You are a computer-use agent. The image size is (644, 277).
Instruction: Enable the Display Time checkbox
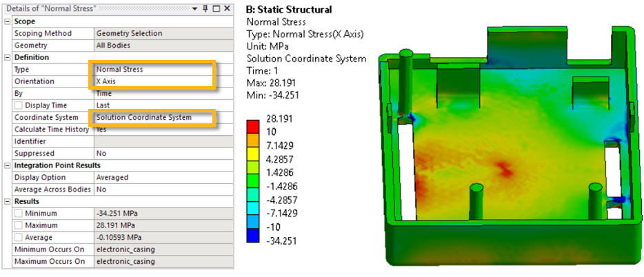19,105
